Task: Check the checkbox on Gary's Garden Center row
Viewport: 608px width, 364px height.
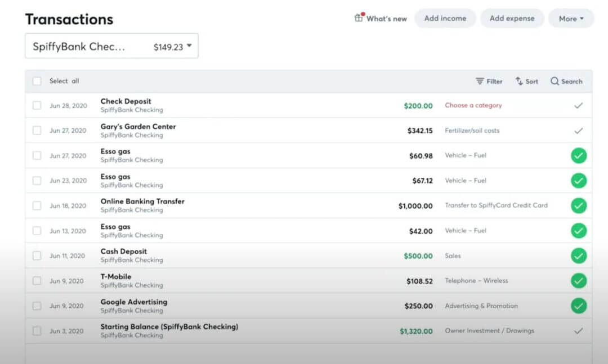Action: 37,131
